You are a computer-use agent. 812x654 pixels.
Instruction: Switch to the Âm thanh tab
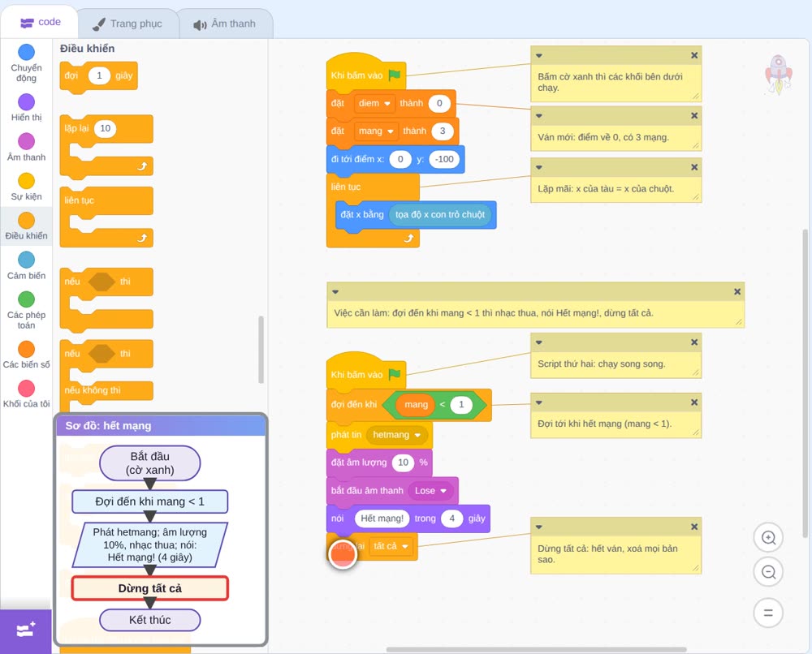[225, 24]
